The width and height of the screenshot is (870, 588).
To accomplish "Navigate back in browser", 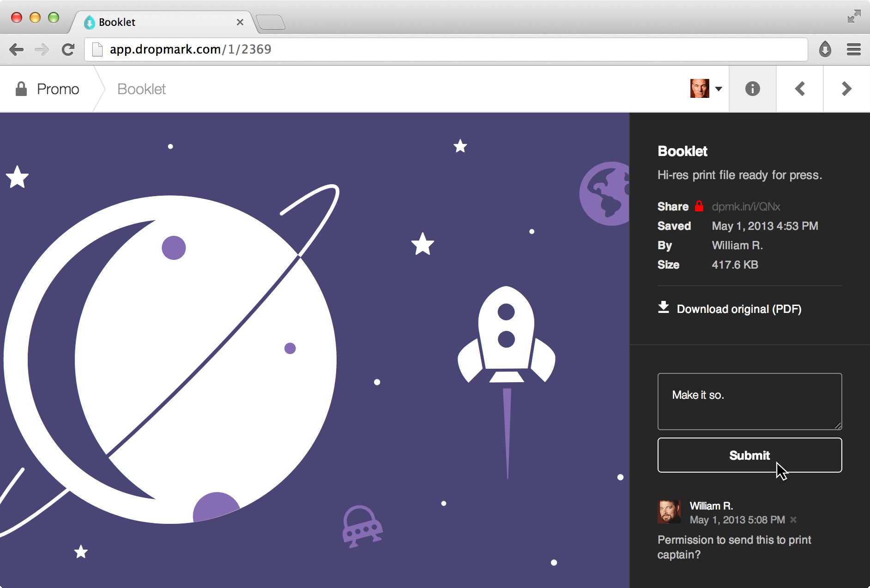I will point(17,49).
